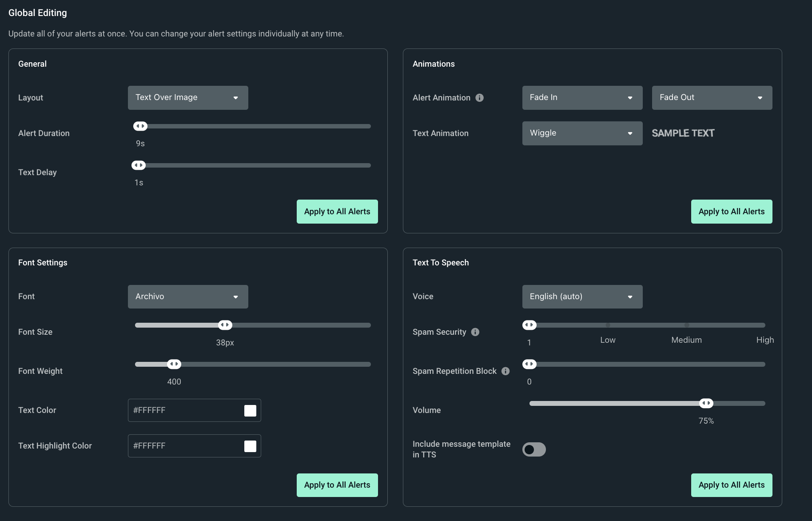Screen dimensions: 812x521
Task: Toggle Include message template in TTS
Action: 533,449
